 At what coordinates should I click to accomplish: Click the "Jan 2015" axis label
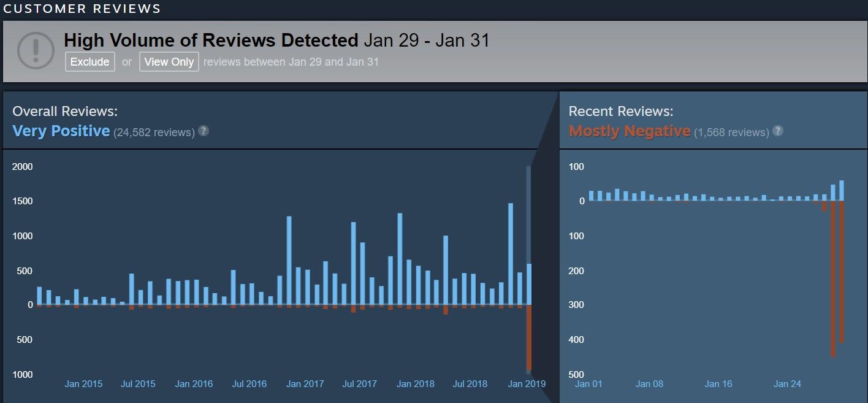[x=83, y=384]
